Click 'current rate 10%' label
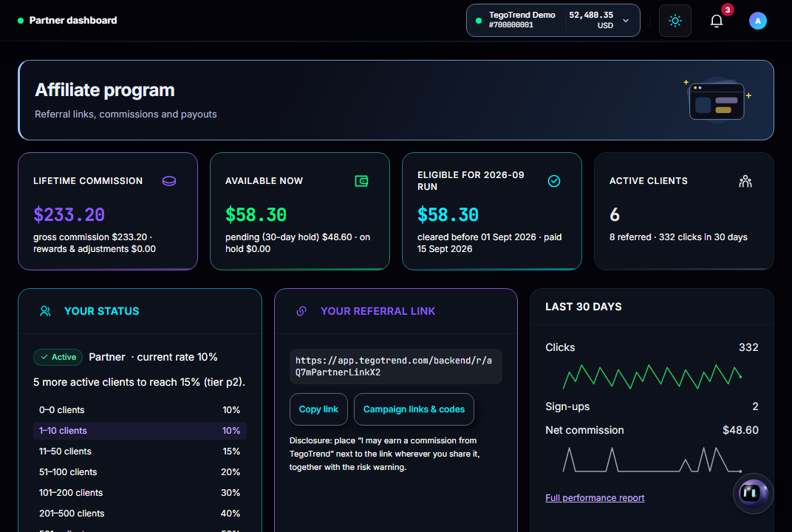 click(x=177, y=357)
